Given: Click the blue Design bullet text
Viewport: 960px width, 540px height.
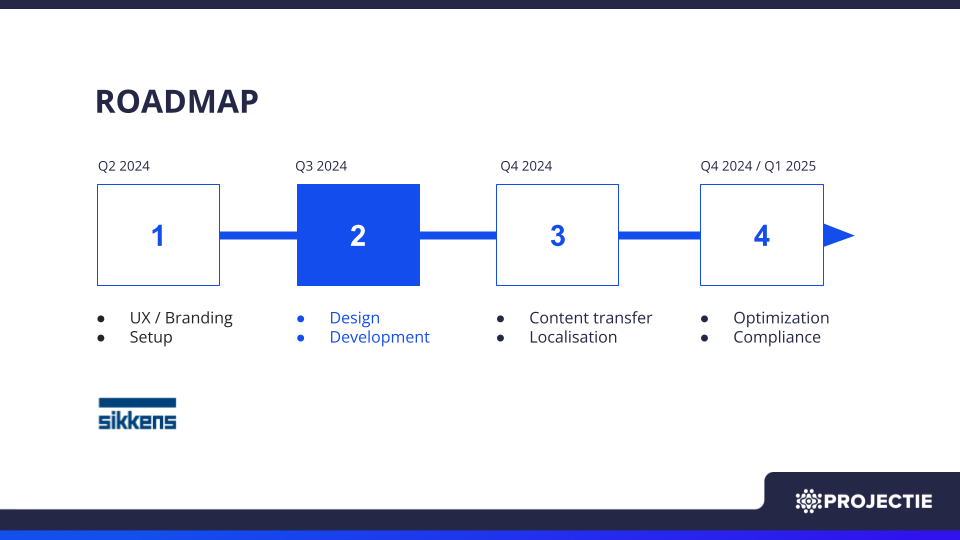Looking at the screenshot, I should [355, 318].
